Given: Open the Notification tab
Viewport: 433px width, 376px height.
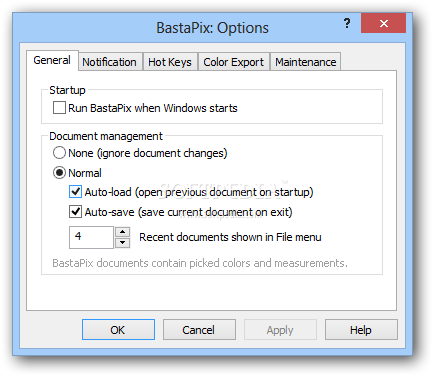Looking at the screenshot, I should click(x=109, y=62).
